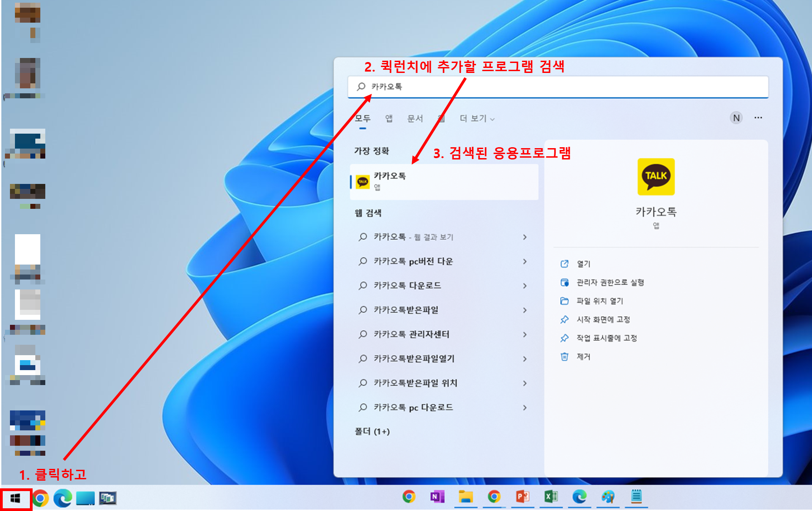The width and height of the screenshot is (812, 511).
Task: Click the blue Show Desktop quick launch icon
Action: point(85,498)
